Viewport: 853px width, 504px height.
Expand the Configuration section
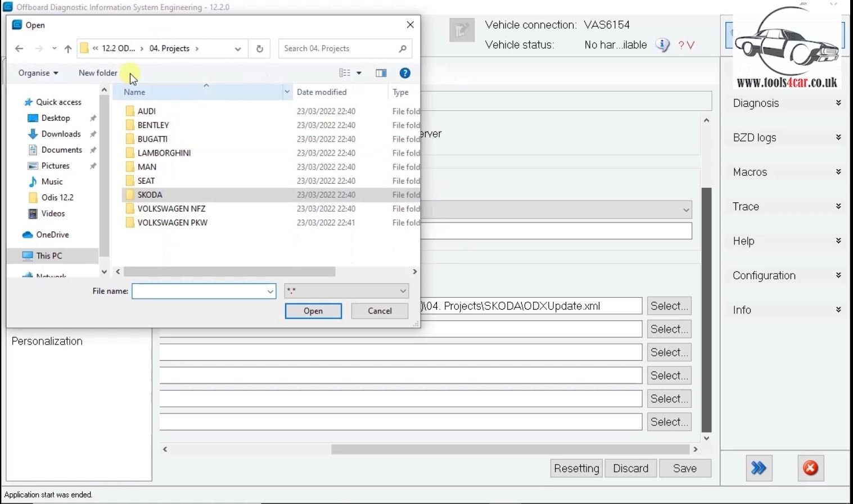pos(786,275)
